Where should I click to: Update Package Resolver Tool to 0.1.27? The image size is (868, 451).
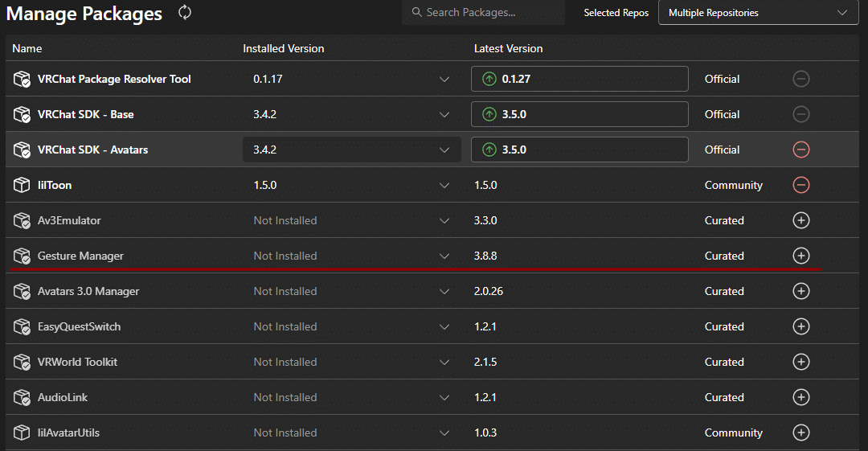(x=579, y=79)
